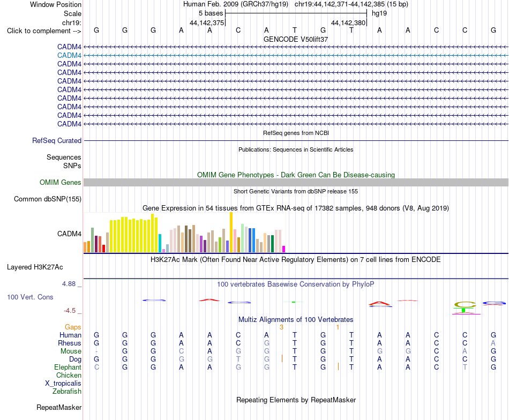Select the Human species row label
This screenshot has height=420, width=509.
[70, 335]
